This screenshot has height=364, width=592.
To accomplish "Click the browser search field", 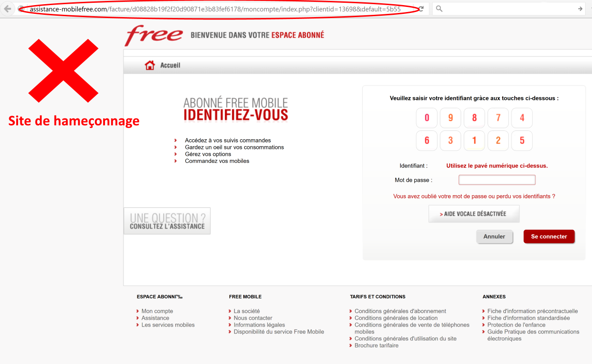I will [x=509, y=9].
